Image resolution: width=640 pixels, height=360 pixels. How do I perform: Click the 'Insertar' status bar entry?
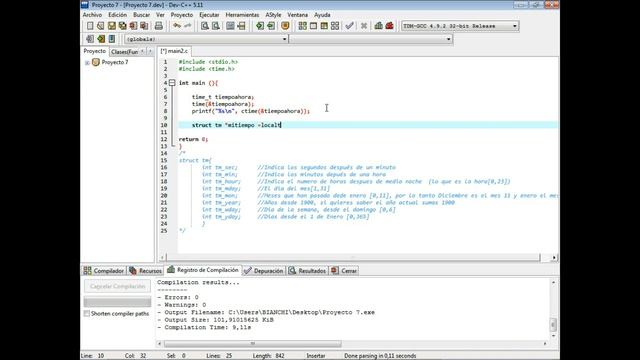[316, 356]
